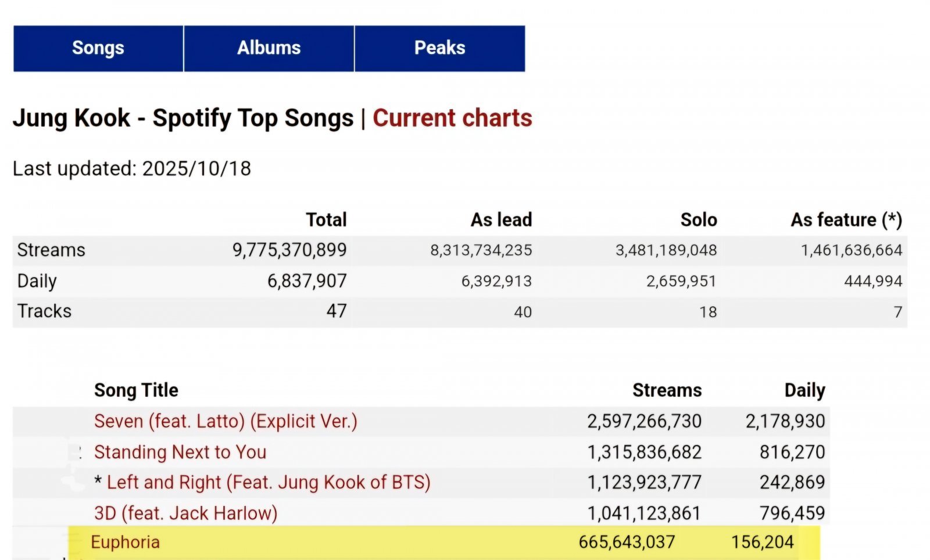Select the Peaks tab
This screenshot has width=930, height=560.
point(439,48)
